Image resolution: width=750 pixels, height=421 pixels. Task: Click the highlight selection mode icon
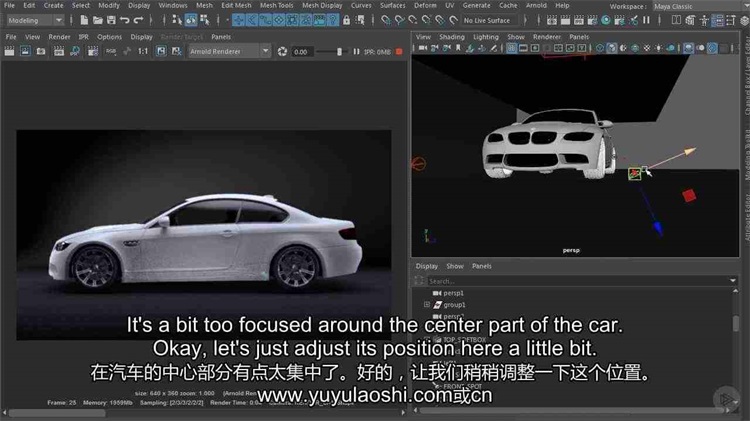click(x=360, y=20)
